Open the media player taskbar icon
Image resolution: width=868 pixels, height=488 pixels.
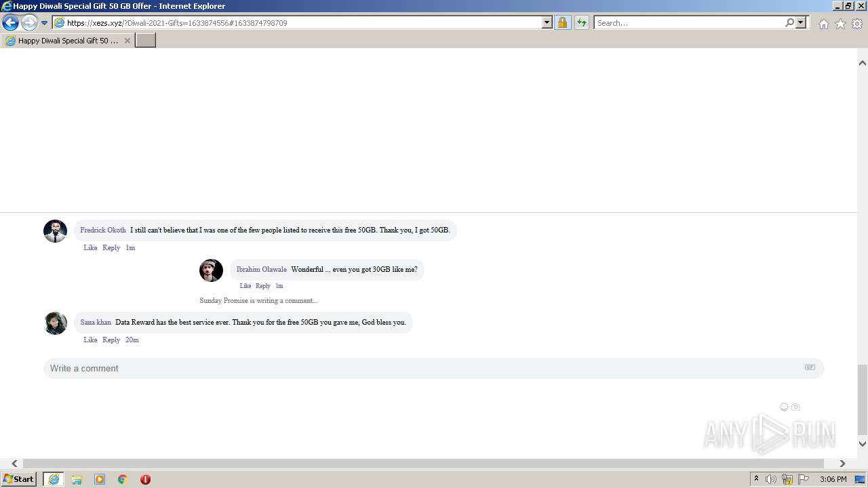(x=100, y=479)
